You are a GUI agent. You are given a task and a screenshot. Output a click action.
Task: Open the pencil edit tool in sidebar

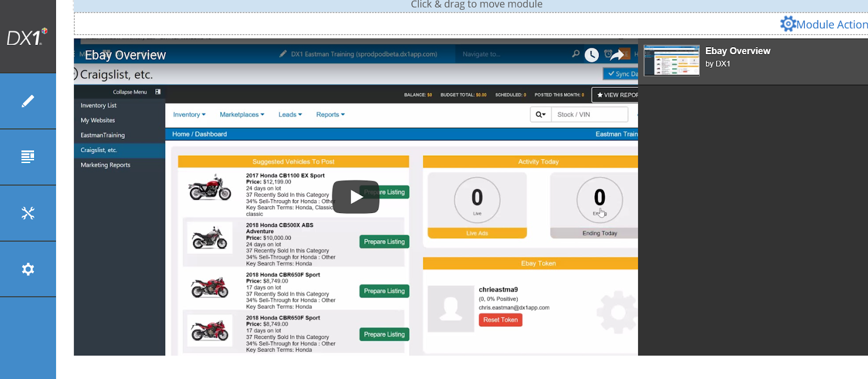pos(28,101)
